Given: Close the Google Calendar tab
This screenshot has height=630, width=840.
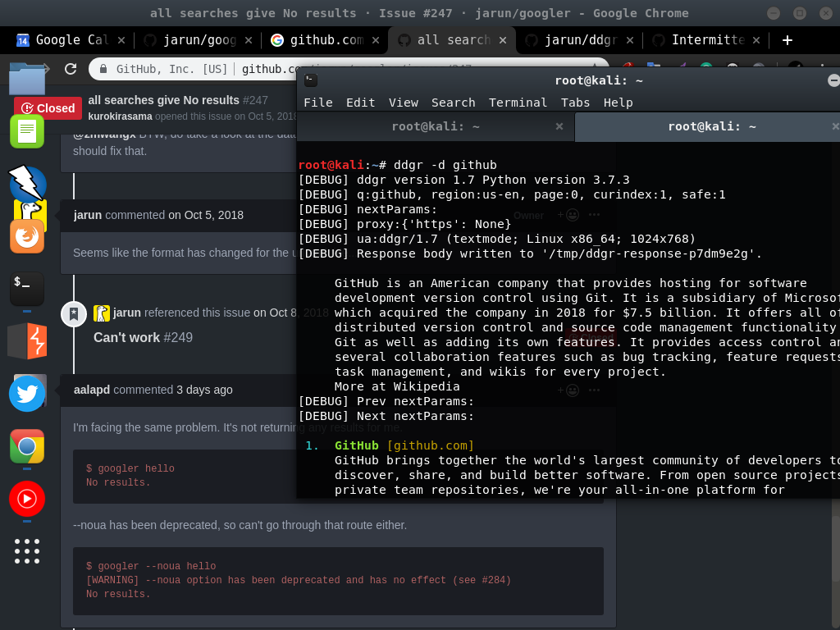Looking at the screenshot, I should pos(121,40).
